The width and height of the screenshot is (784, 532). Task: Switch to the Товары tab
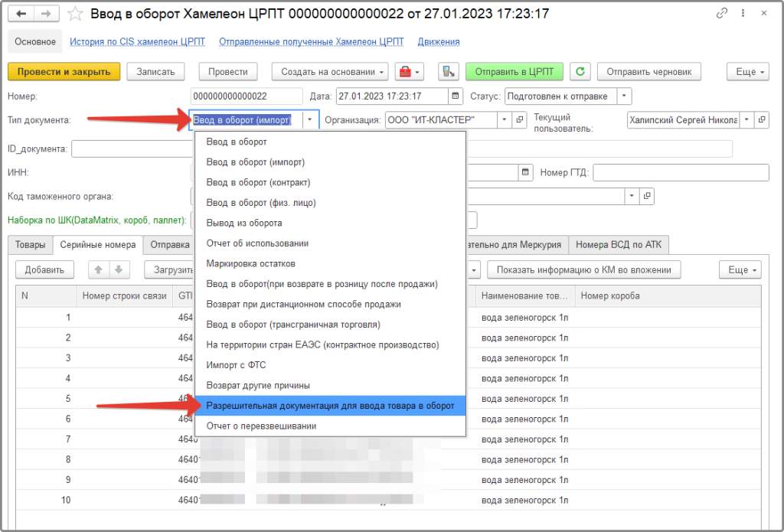pyautogui.click(x=30, y=245)
